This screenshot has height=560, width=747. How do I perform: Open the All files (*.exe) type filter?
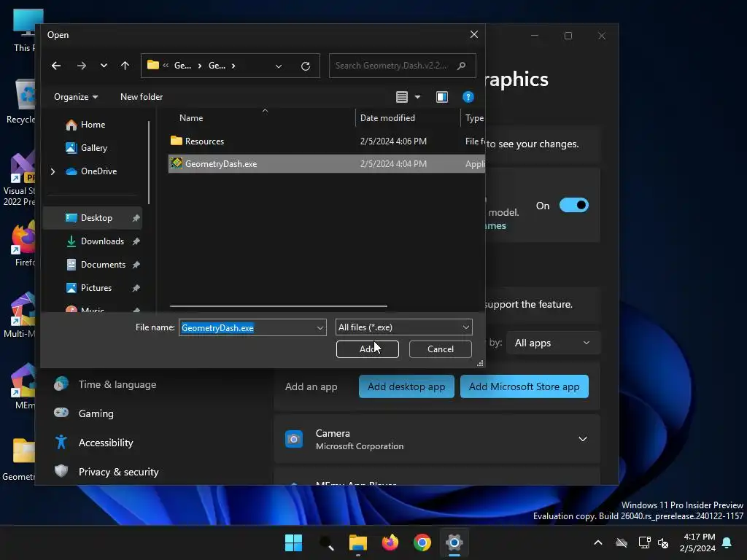click(x=404, y=327)
